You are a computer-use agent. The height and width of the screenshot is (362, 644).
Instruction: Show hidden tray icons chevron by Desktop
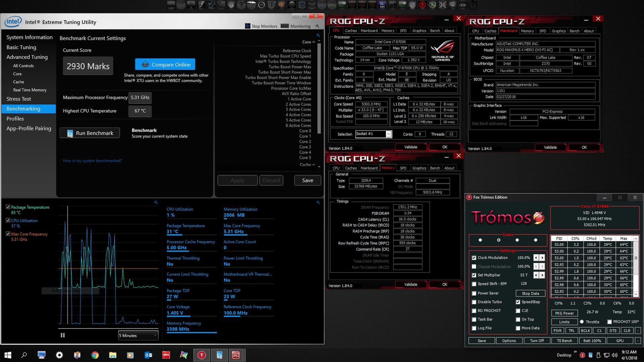(575, 352)
